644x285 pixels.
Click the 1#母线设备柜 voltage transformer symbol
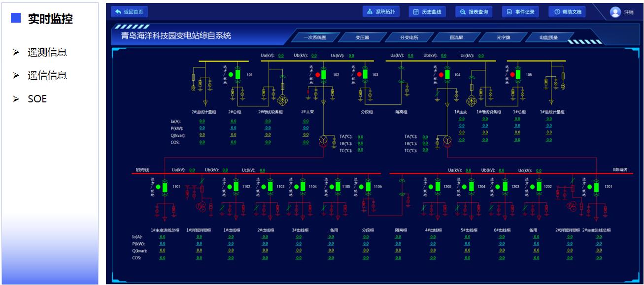472,101
